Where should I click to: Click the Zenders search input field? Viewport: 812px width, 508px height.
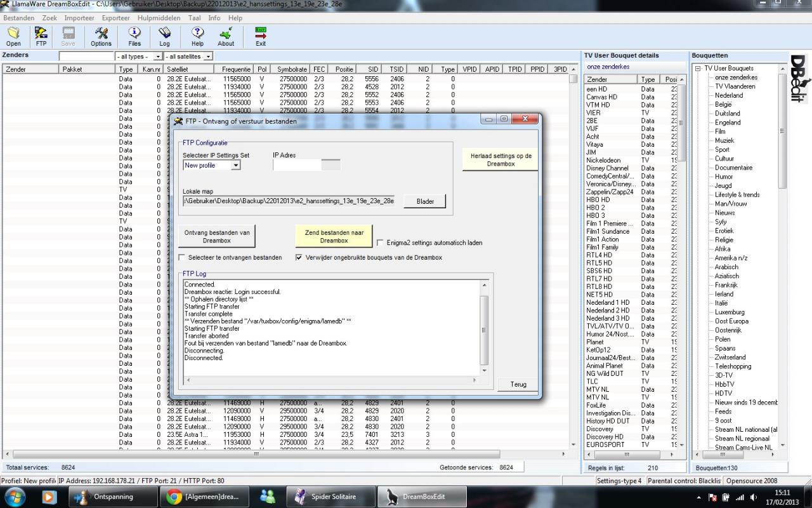click(86, 57)
